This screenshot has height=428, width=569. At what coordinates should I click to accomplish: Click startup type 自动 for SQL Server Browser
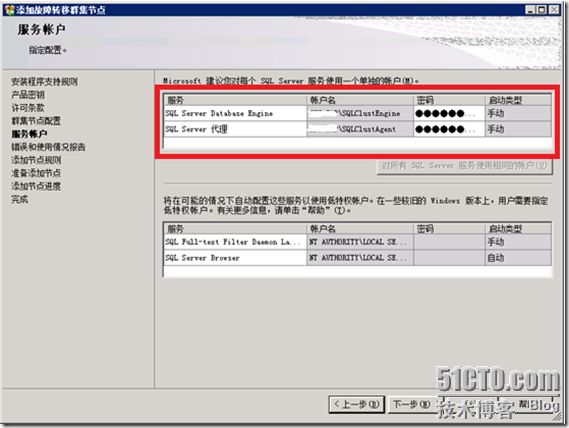[x=518, y=258]
